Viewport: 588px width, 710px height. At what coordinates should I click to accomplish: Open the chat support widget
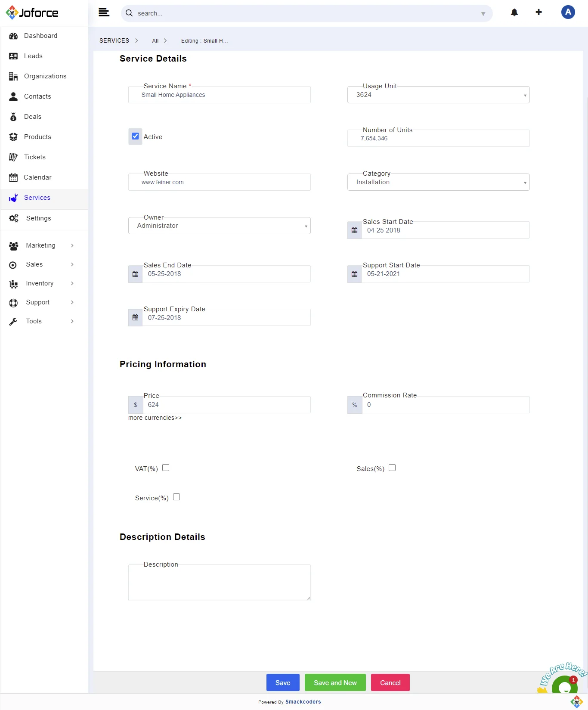click(564, 685)
